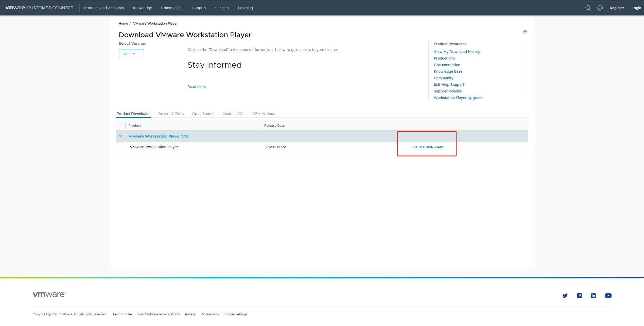644x326 pixels.
Task: Click the help question mark icon
Action: point(525,32)
